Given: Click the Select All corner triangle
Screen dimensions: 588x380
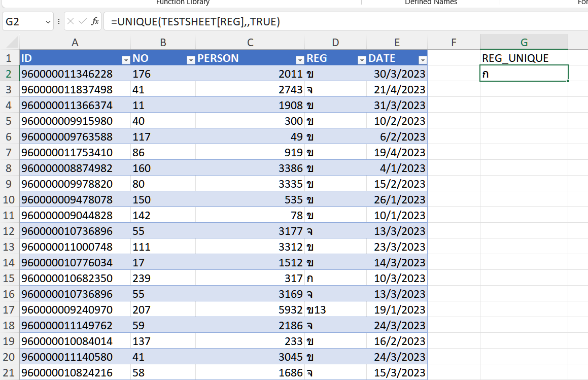Looking at the screenshot, I should pyautogui.click(x=12, y=42).
